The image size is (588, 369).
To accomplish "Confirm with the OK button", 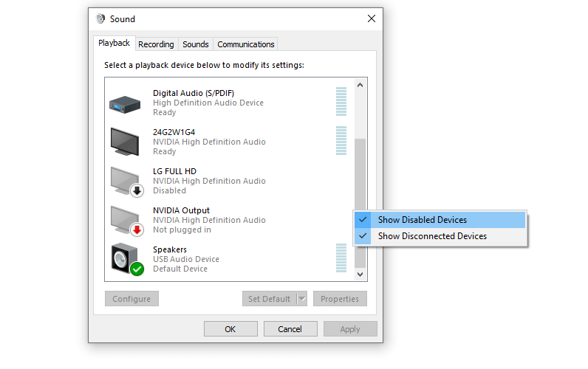I will pos(230,329).
